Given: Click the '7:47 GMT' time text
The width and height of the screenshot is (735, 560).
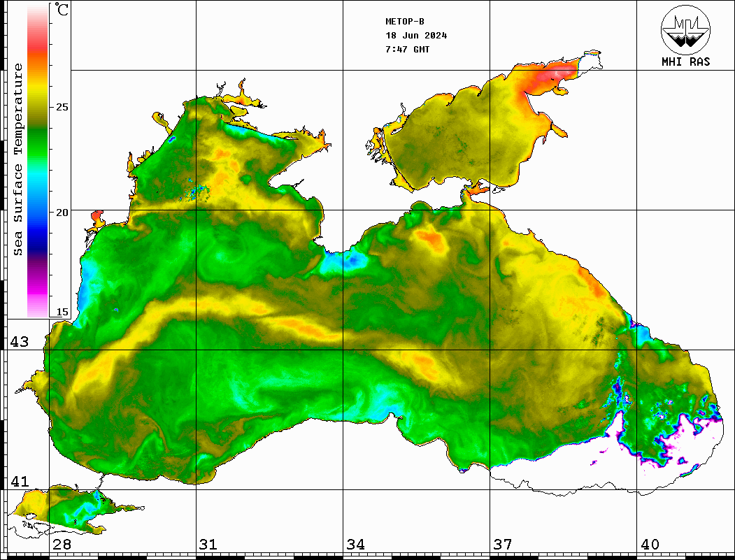Looking at the screenshot, I should pyautogui.click(x=407, y=49).
